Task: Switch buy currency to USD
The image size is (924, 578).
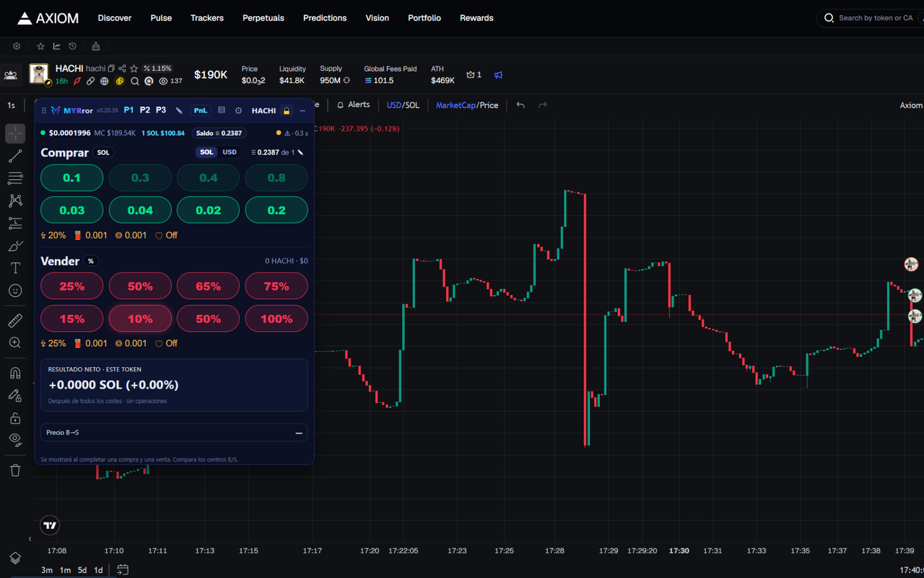Action: [230, 152]
